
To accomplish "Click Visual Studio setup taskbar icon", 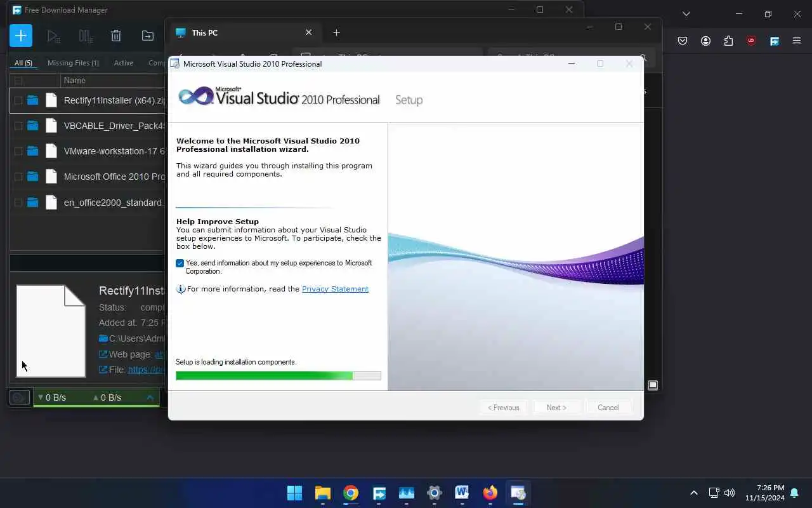I will pos(518,493).
